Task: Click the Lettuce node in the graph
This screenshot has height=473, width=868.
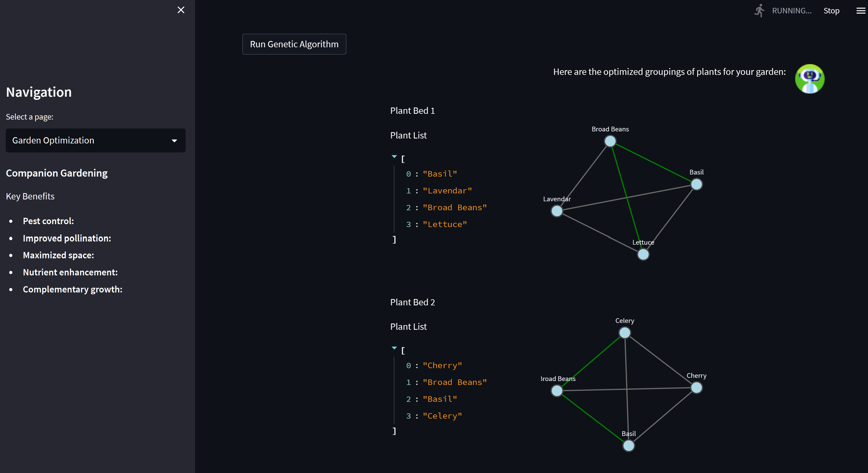Action: [x=643, y=254]
